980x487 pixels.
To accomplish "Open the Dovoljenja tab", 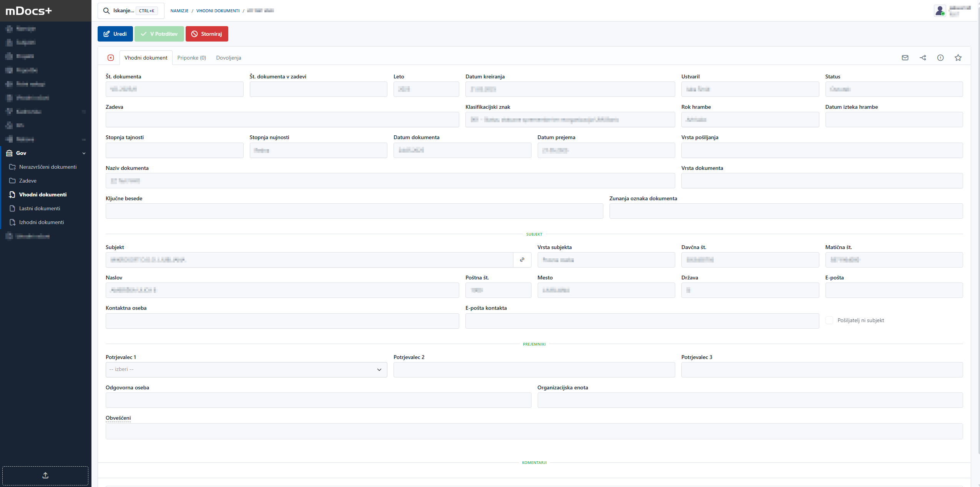I will pos(228,58).
